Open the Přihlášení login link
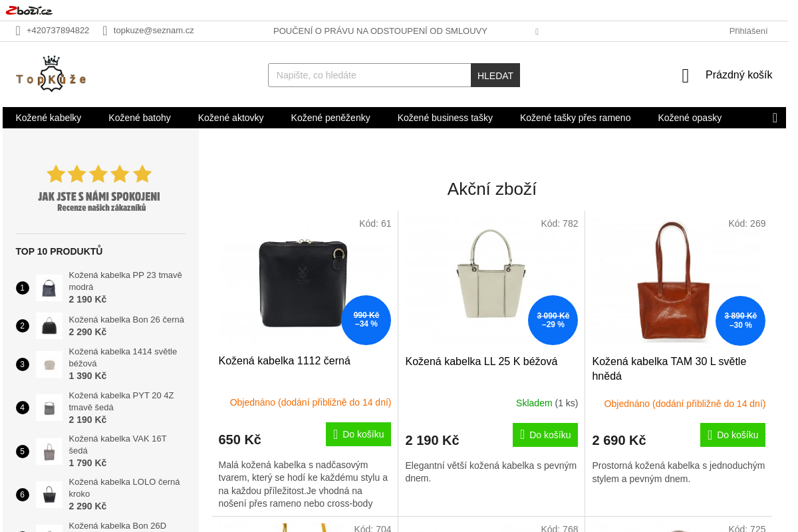798x532 pixels. point(748,31)
